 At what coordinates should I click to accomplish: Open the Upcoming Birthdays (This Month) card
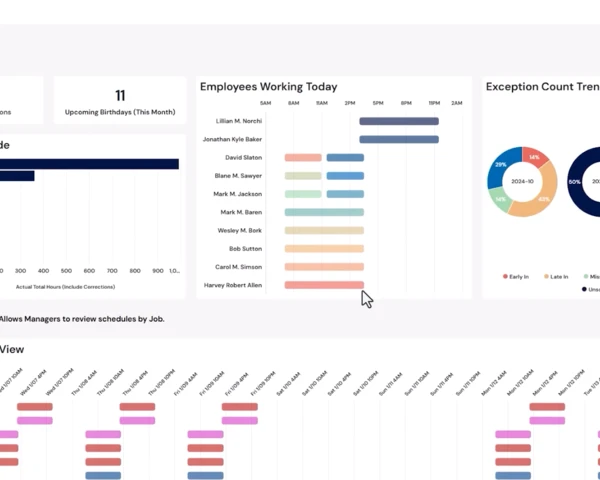[x=120, y=100]
